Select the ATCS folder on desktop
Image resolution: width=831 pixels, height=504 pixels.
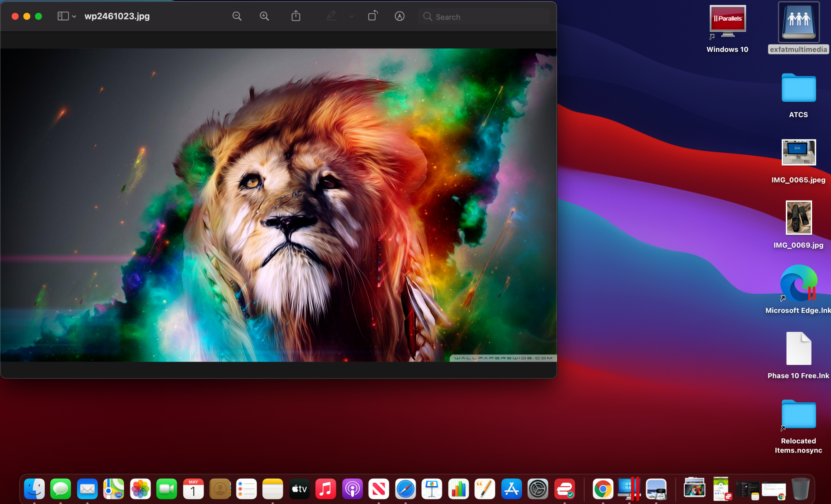(798, 88)
